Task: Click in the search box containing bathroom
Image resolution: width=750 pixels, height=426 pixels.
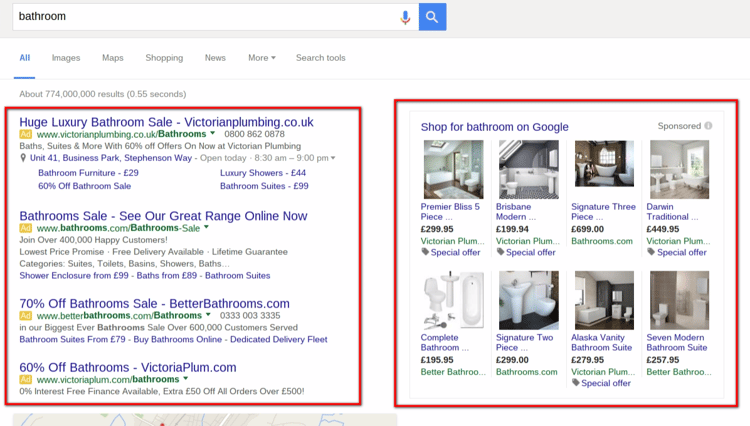Action: (x=200, y=17)
